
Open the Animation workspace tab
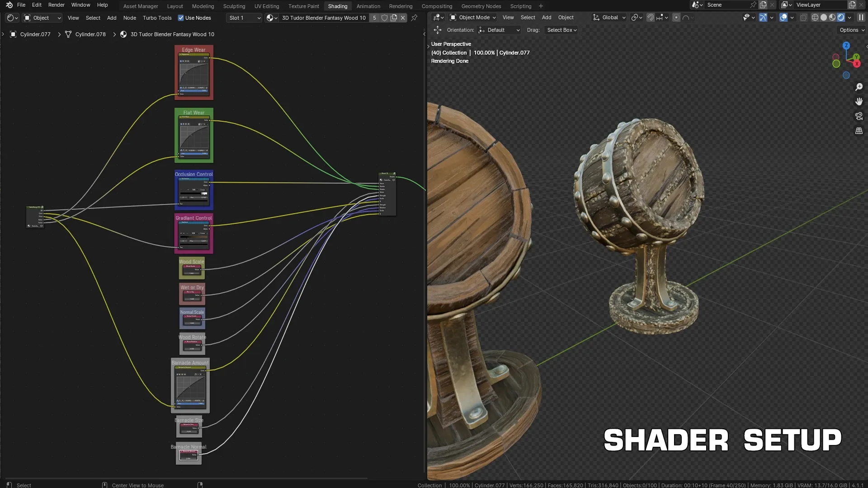(x=368, y=6)
